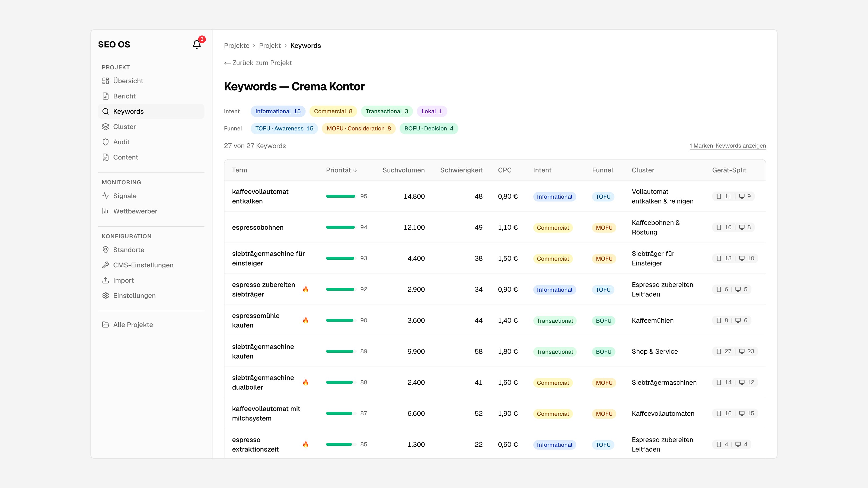
Task: Click 1 Marken-Keywords anzeigen link
Action: click(x=727, y=146)
